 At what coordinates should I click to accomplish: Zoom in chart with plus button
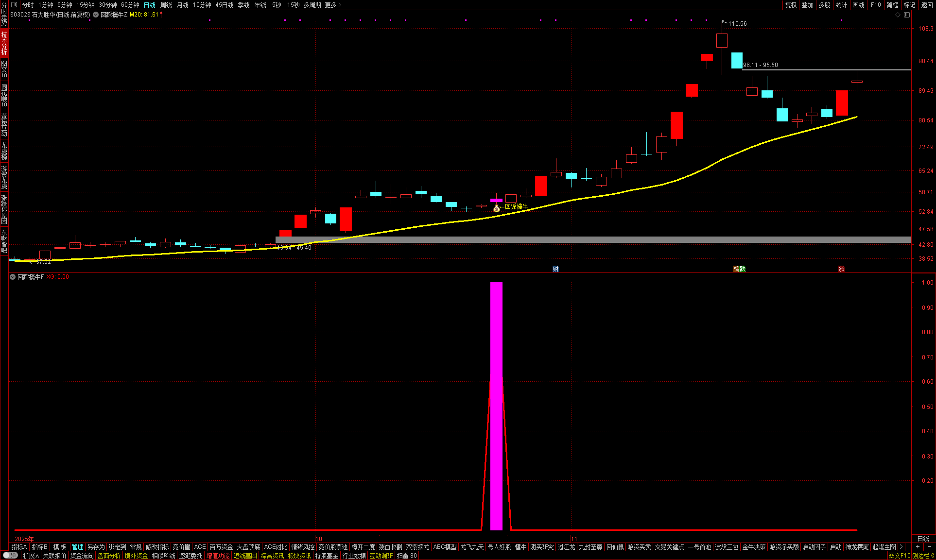point(918,547)
